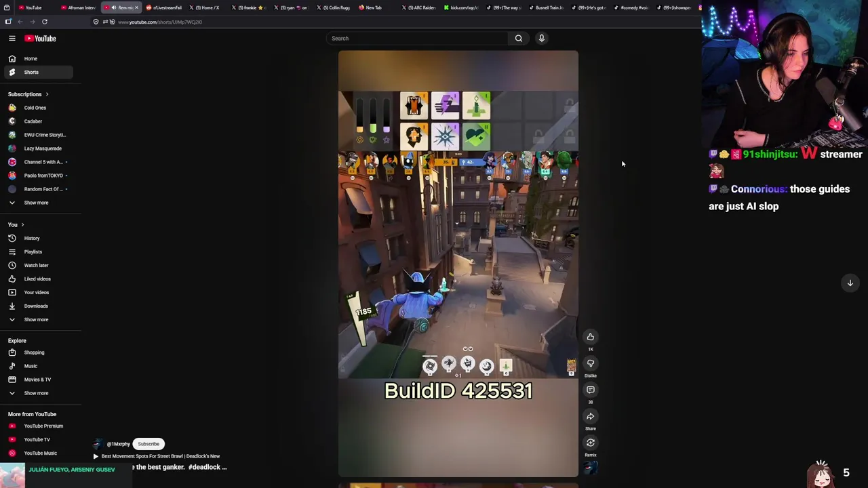Open the Watch later list
The width and height of the screenshot is (868, 488).
click(x=39, y=266)
